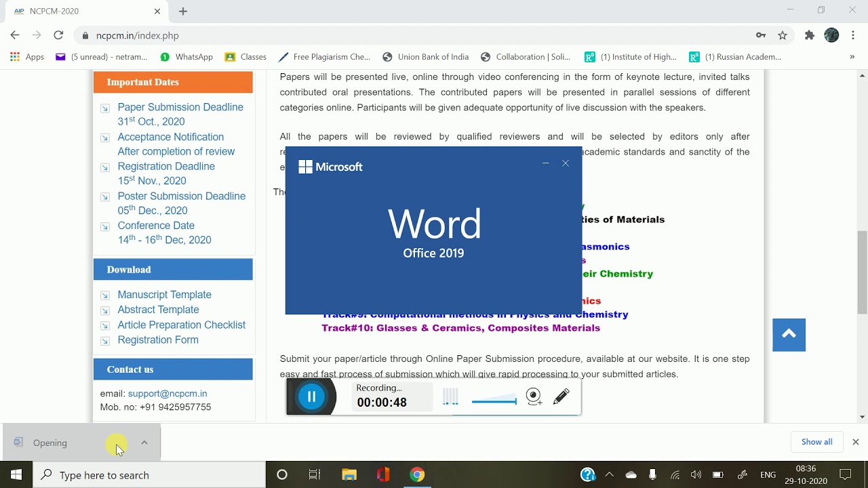Select the recorder pencil annotation tool
The height and width of the screenshot is (488, 868).
(x=561, y=396)
